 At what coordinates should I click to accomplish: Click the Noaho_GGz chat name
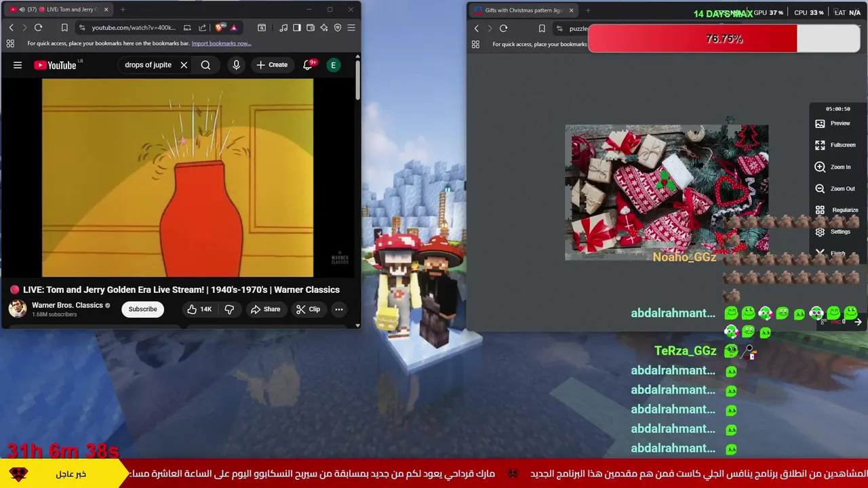[x=684, y=257]
